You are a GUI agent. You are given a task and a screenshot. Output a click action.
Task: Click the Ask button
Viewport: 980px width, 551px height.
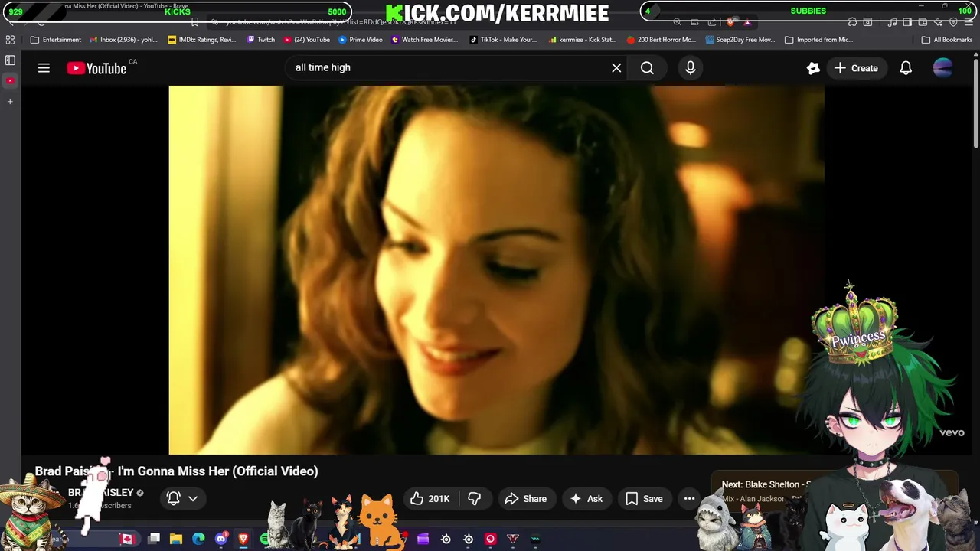pyautogui.click(x=586, y=499)
